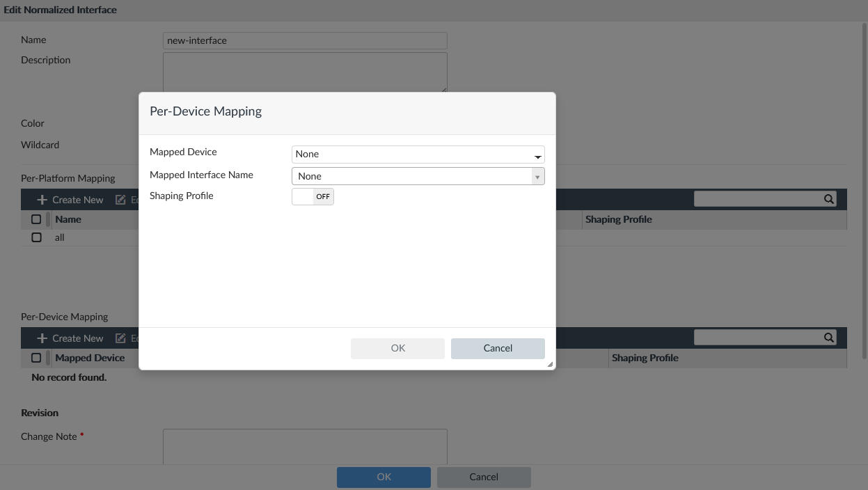The height and width of the screenshot is (490, 868).
Task: Open the Mapped Device dropdown
Action: 418,155
